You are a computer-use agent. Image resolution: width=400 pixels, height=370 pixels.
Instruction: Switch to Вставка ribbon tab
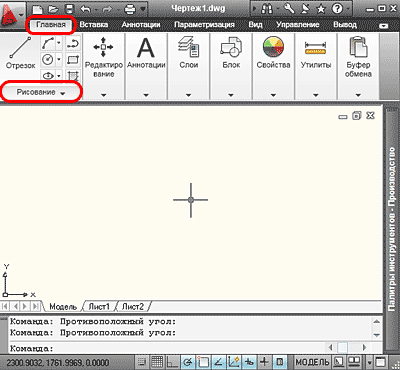[x=94, y=25]
